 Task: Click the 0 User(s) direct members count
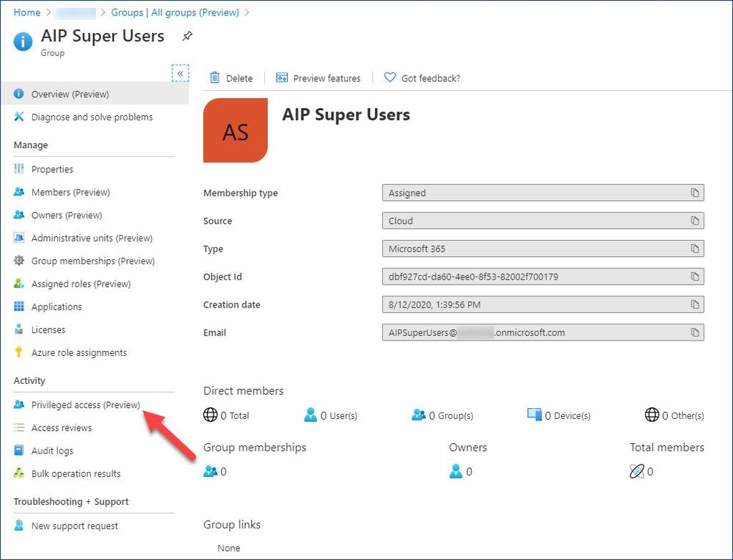coord(330,415)
